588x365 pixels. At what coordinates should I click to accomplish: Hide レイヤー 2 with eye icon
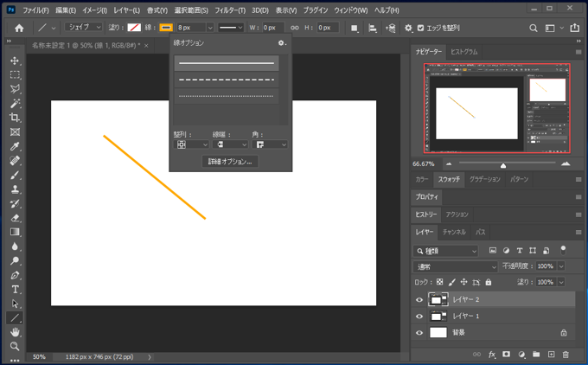coord(419,300)
